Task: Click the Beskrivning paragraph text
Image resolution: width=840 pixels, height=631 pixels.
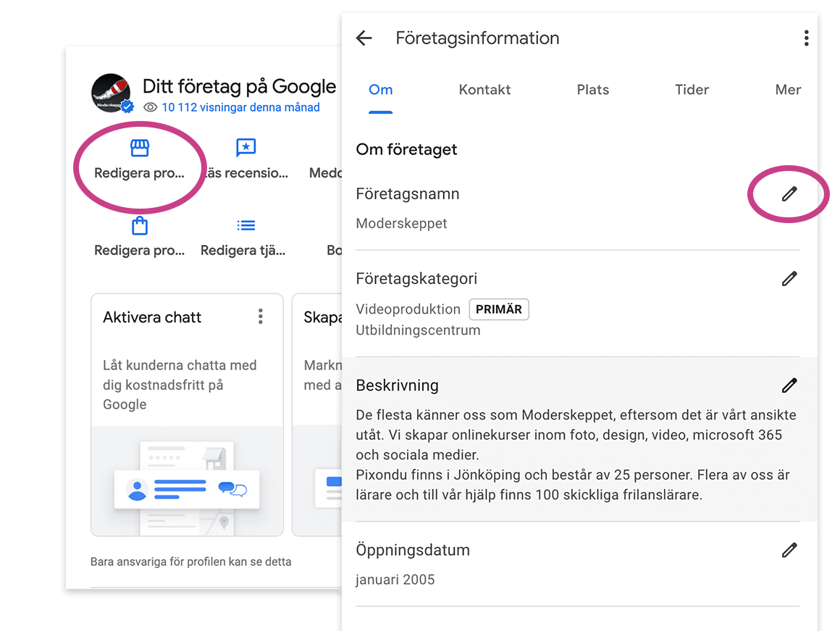Action: (x=576, y=455)
